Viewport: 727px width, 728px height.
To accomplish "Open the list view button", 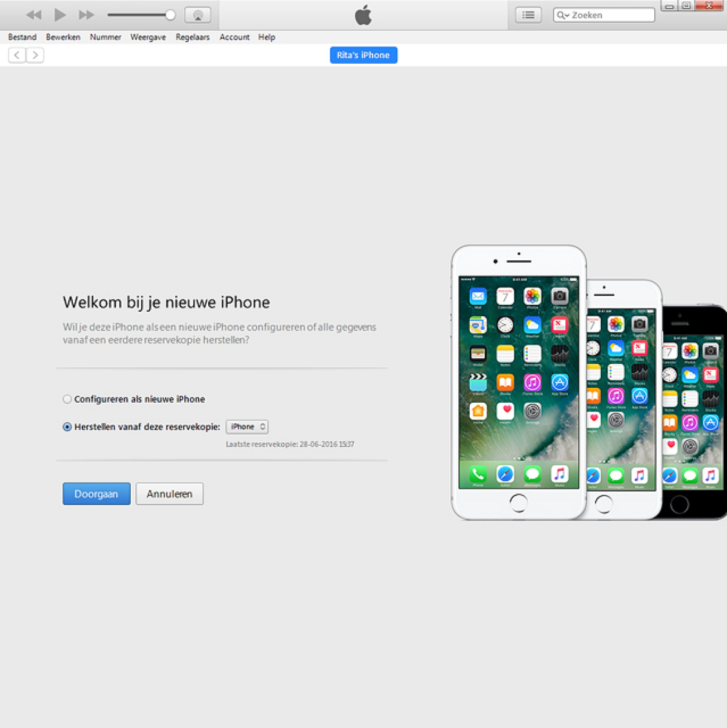I will [x=528, y=15].
